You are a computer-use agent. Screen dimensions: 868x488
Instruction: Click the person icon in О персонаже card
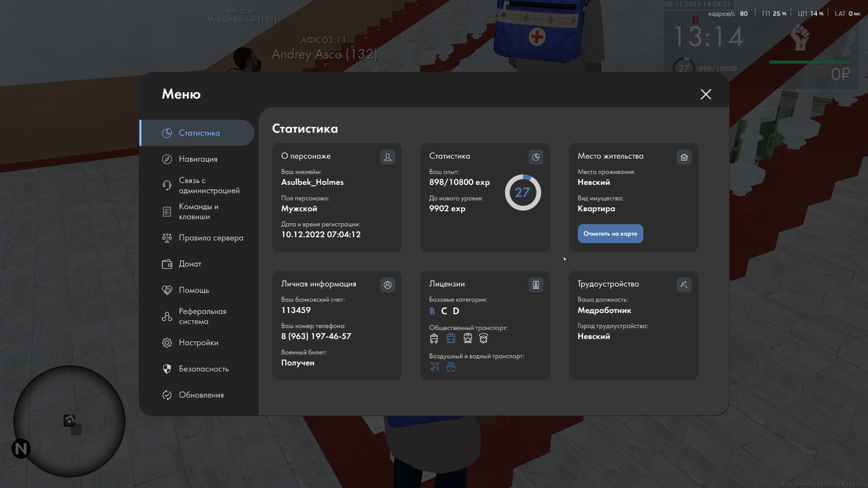click(387, 157)
